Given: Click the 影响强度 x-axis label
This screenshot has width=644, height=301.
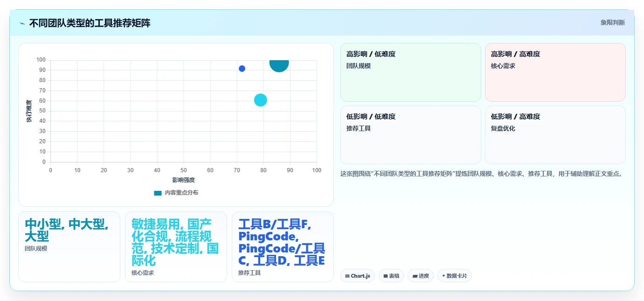Looking at the screenshot, I should tap(183, 180).
